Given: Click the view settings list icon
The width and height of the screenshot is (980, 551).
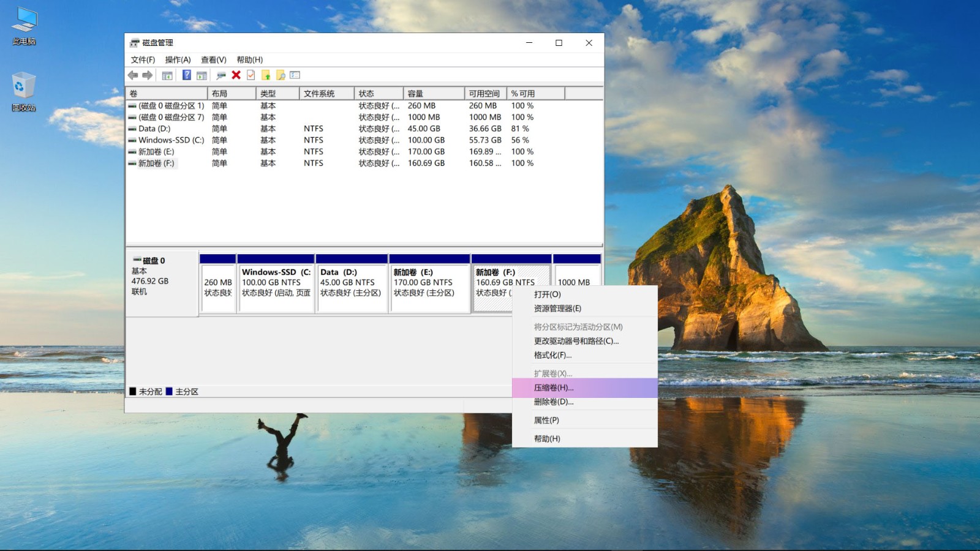Looking at the screenshot, I should click(x=295, y=75).
